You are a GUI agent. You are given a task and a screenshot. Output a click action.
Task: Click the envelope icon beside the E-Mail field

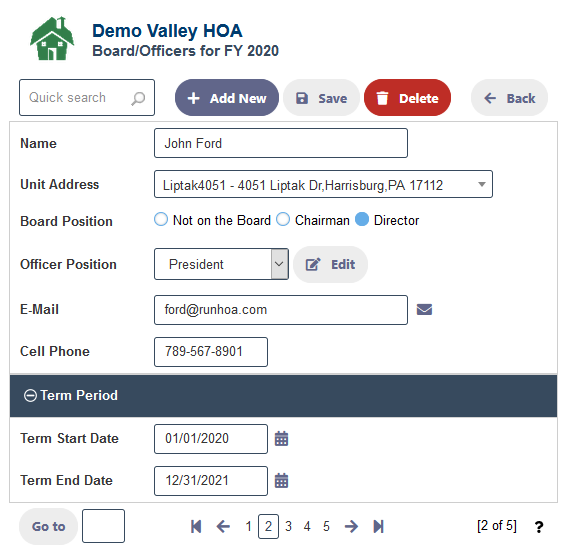424,310
